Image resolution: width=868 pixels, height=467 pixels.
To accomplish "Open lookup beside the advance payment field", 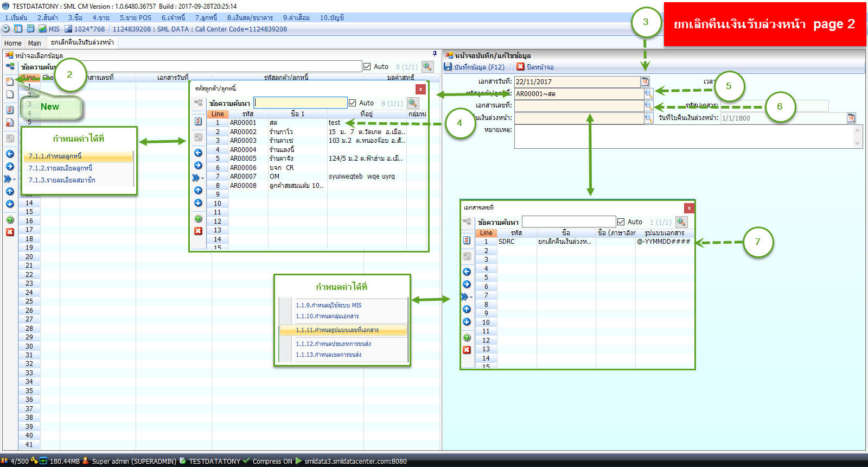I will pyautogui.click(x=649, y=117).
